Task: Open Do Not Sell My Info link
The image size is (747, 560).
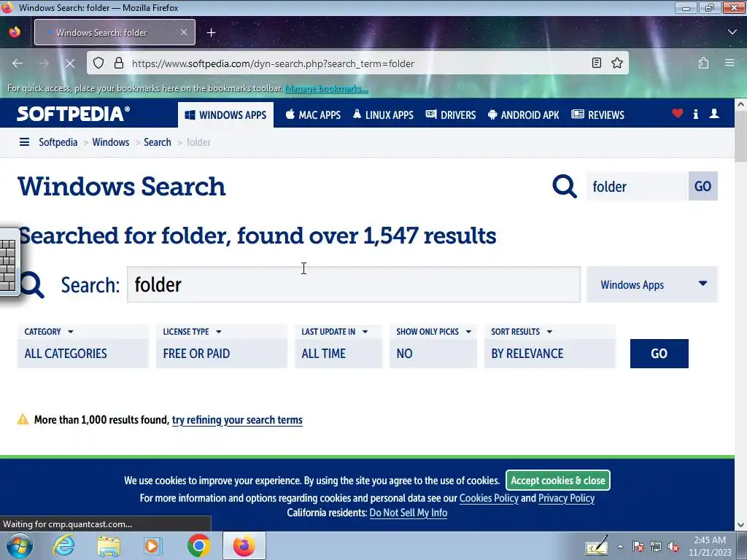Action: pos(409,513)
